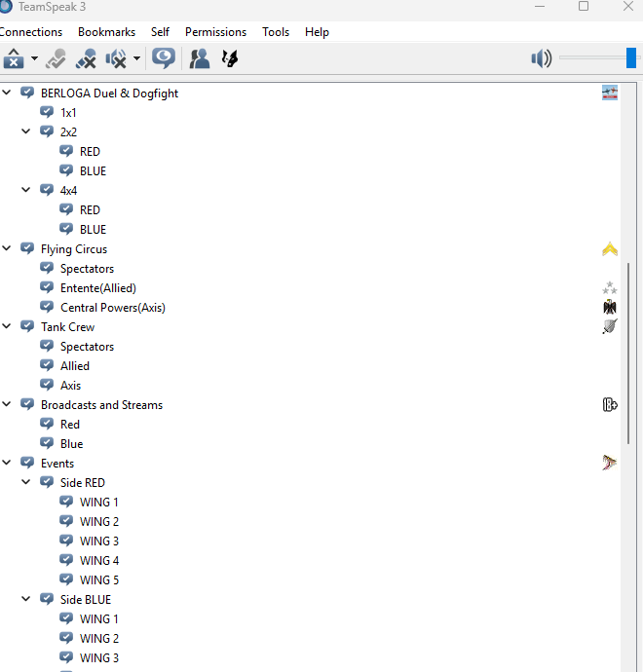Image resolution: width=643 pixels, height=672 pixels.
Task: Select WING 2 under Side BLUE
Action: pyautogui.click(x=99, y=639)
